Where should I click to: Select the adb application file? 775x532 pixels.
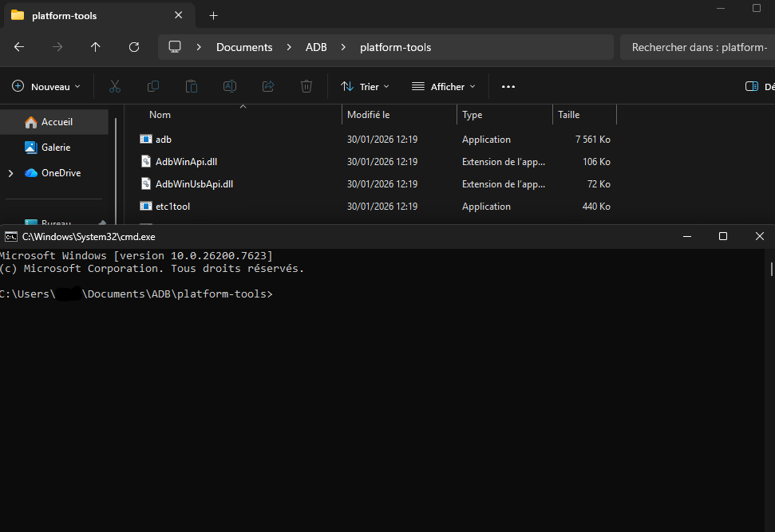point(164,139)
